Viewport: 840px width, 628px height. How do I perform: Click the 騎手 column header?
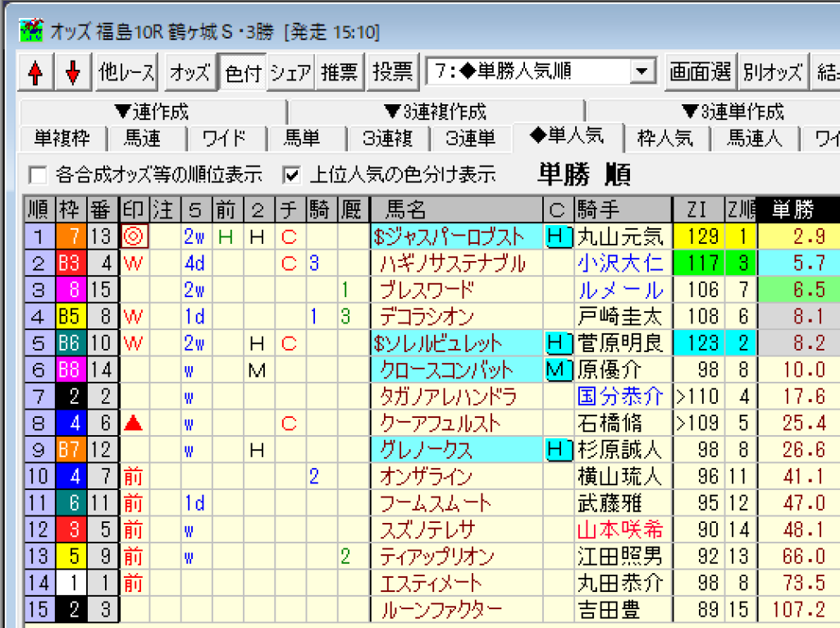(623, 209)
